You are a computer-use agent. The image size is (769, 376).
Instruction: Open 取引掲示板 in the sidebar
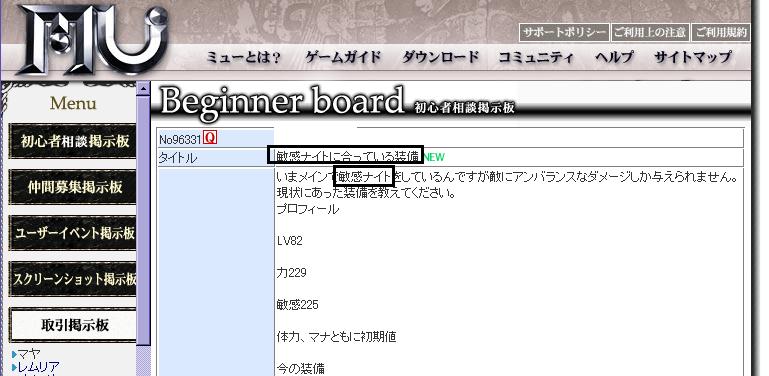[73, 326]
